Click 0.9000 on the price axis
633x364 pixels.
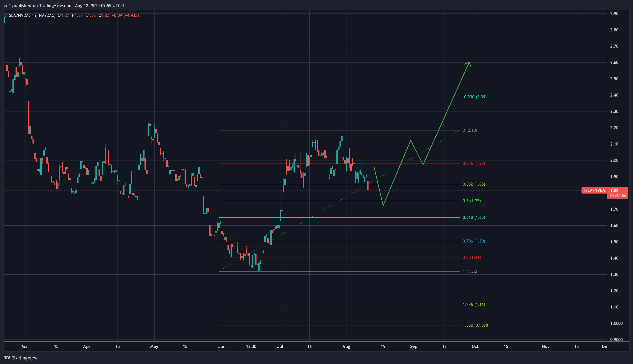pyautogui.click(x=616, y=340)
